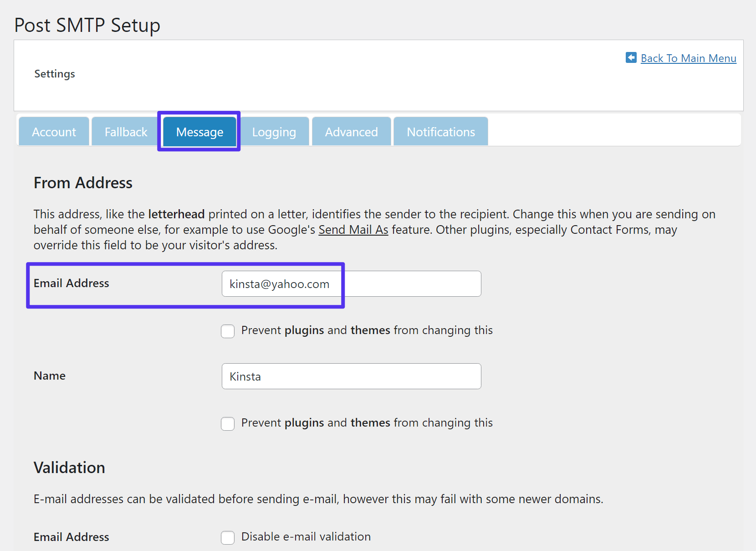Viewport: 756px width, 551px height.
Task: Check prevent plugins from changing the Name
Action: click(227, 423)
